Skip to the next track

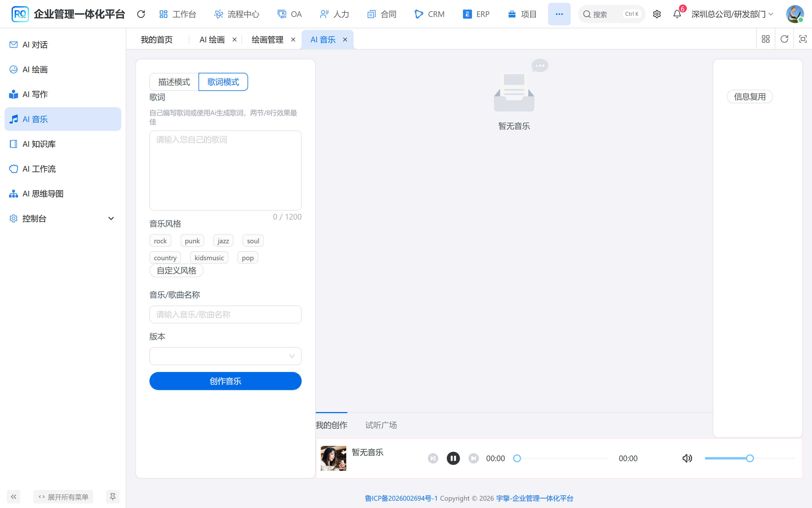(473, 458)
